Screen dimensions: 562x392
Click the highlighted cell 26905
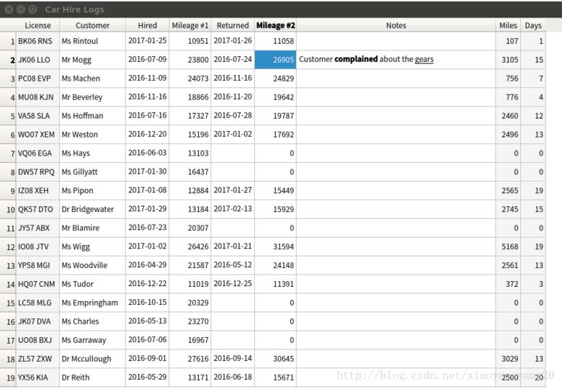pyautogui.click(x=276, y=60)
